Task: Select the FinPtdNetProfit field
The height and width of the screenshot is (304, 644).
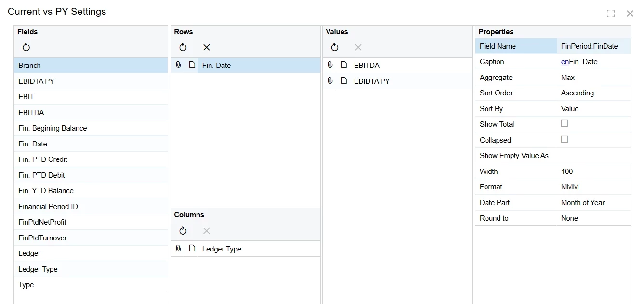Action: pos(91,222)
